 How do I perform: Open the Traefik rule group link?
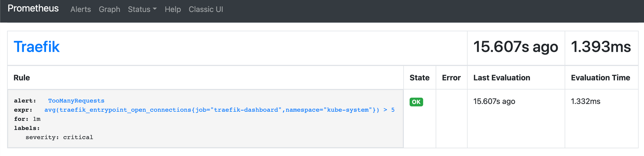click(37, 47)
